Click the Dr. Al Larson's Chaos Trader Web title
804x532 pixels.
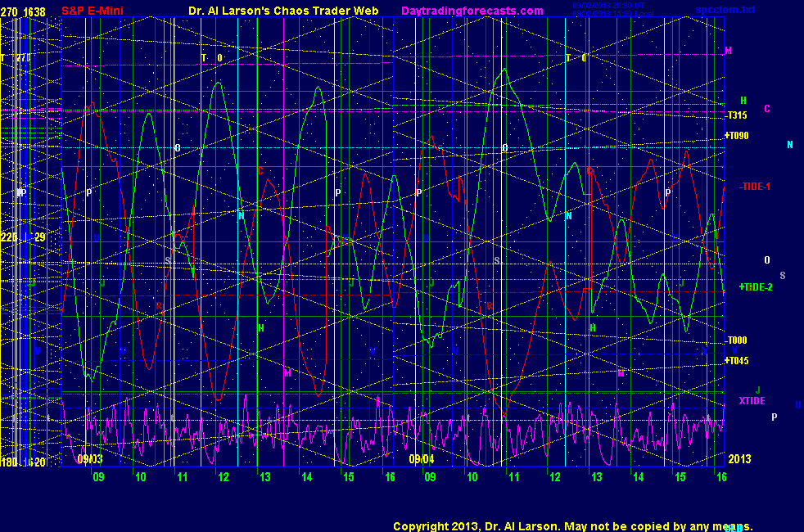coord(283,11)
